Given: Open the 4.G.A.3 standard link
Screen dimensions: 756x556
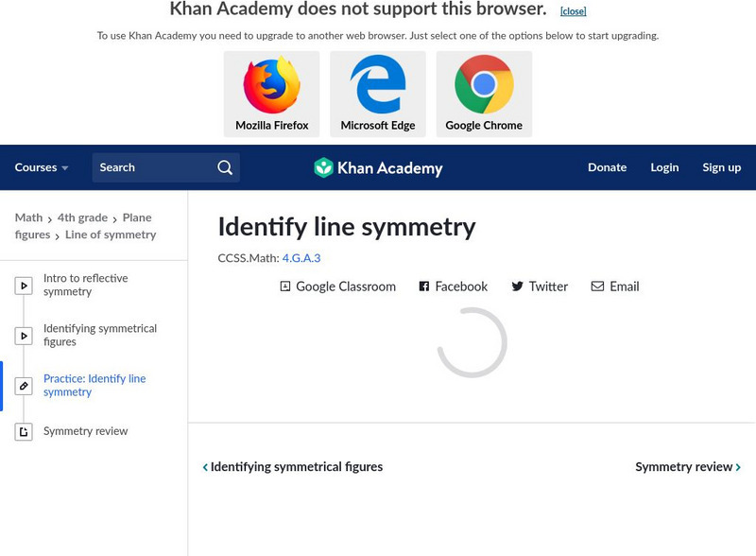Looking at the screenshot, I should (x=301, y=257).
